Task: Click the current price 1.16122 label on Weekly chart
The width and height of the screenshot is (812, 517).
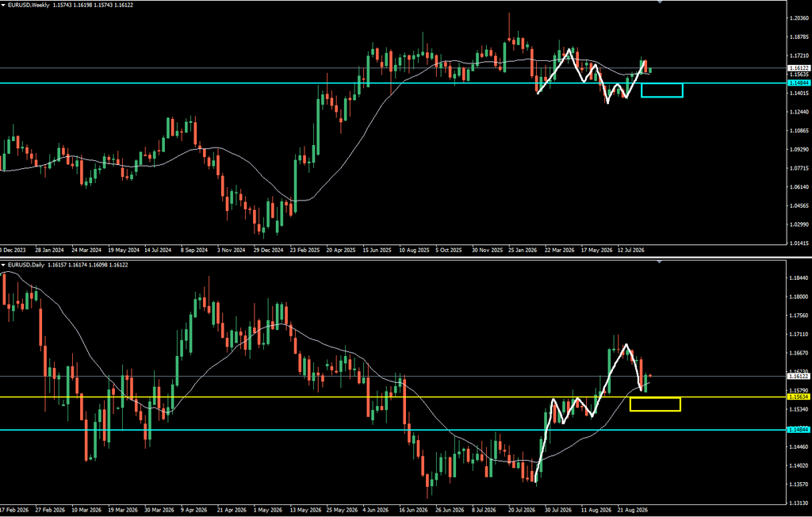Action: (798, 68)
